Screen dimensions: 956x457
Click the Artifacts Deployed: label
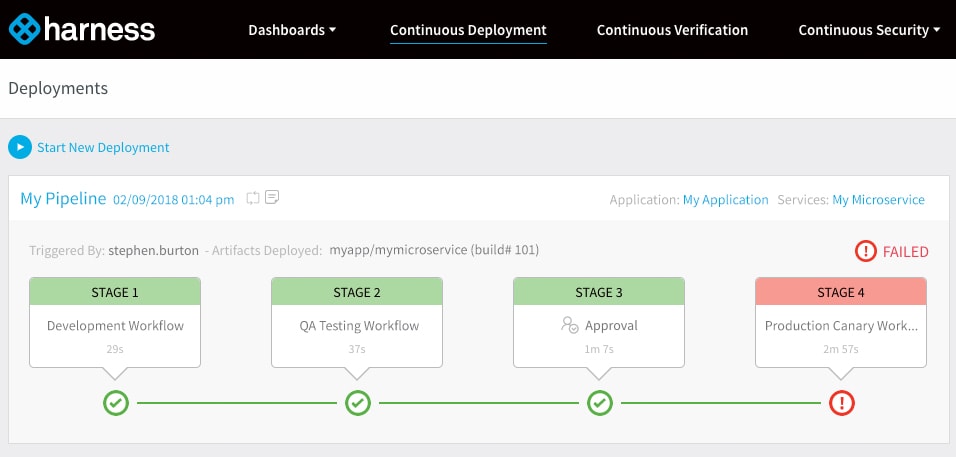click(x=267, y=251)
